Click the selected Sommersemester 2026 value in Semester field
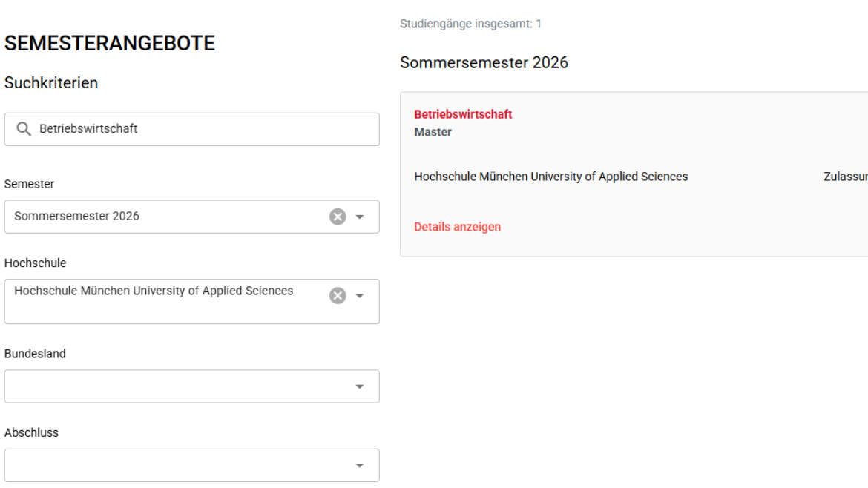 (x=76, y=217)
